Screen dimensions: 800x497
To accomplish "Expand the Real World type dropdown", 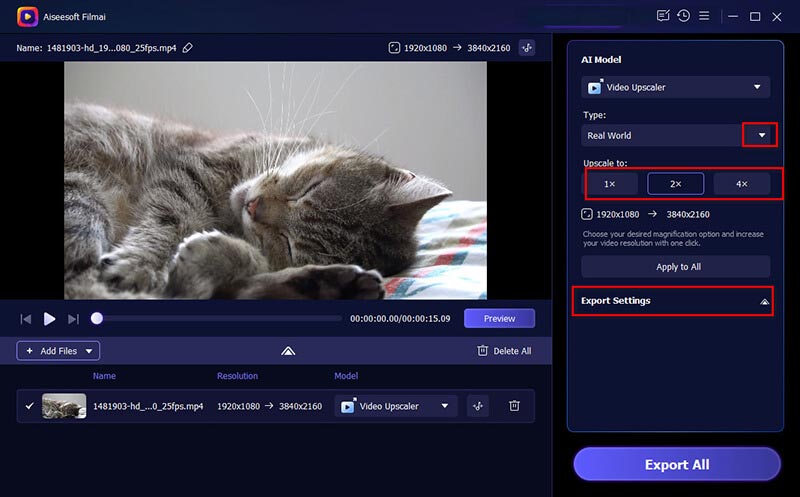I will pyautogui.click(x=760, y=135).
